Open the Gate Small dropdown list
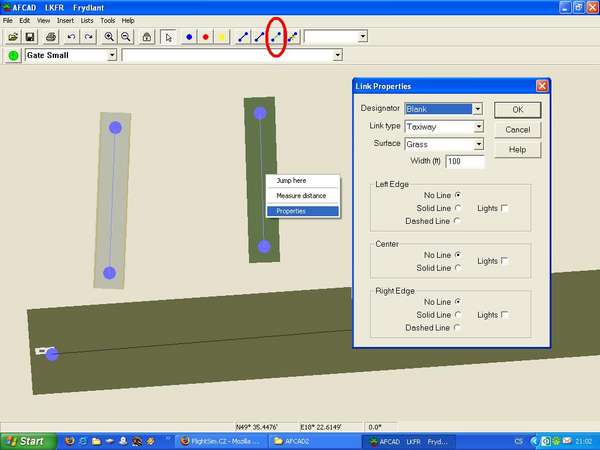The image size is (600, 450). pos(111,55)
